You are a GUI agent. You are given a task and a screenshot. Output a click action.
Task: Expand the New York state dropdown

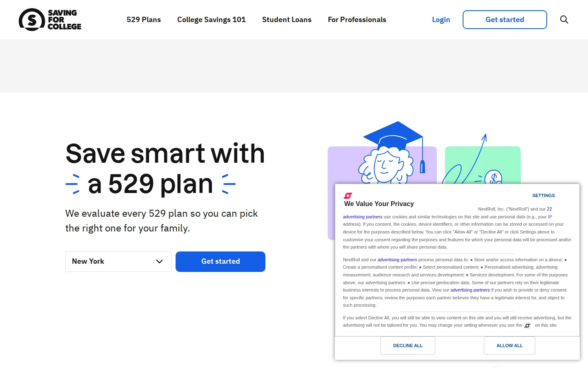click(118, 262)
